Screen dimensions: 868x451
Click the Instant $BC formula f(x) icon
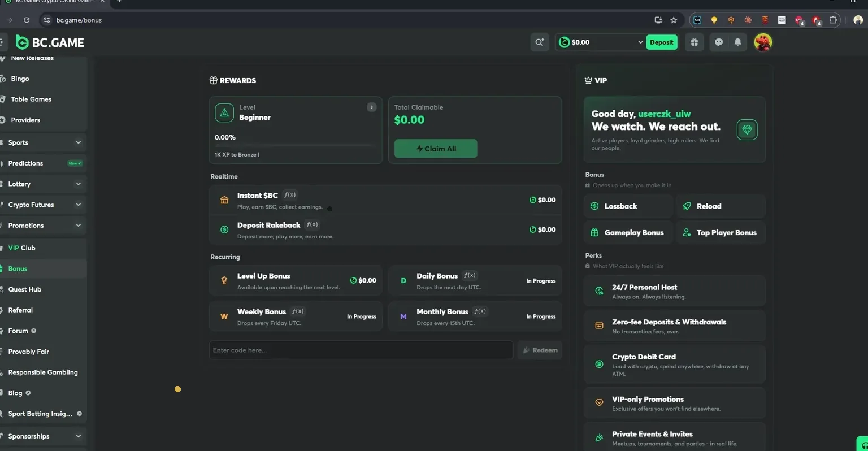tap(290, 195)
